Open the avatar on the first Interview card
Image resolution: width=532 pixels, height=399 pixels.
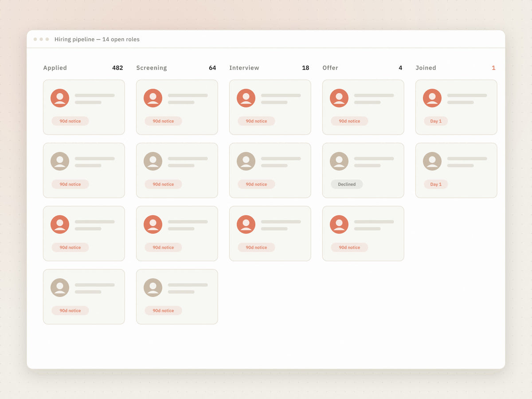tap(246, 98)
